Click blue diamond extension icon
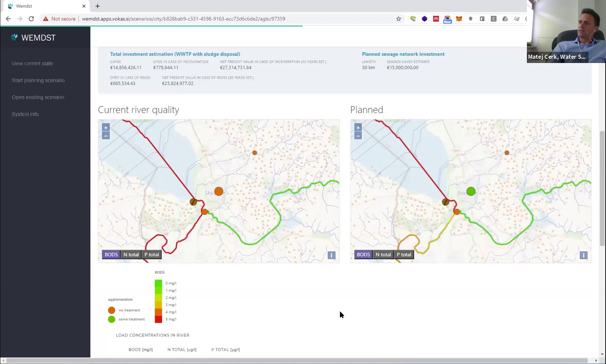 coord(424,19)
